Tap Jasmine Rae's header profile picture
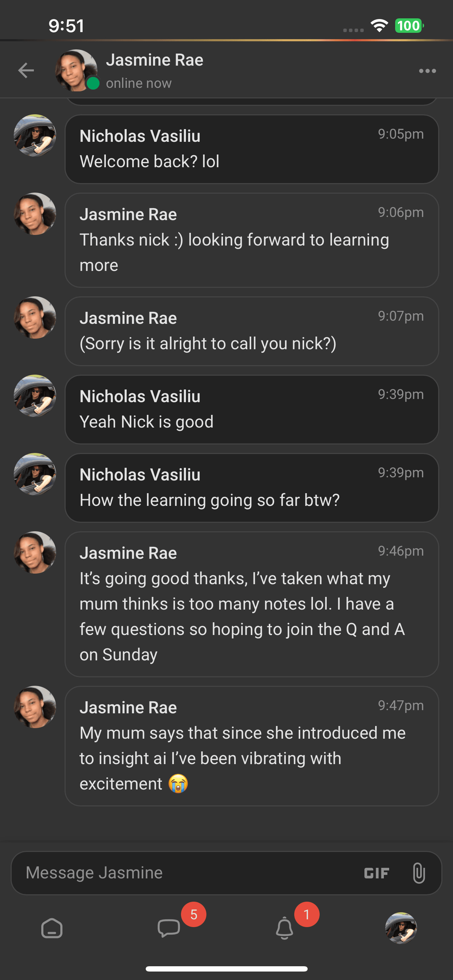 (x=76, y=71)
